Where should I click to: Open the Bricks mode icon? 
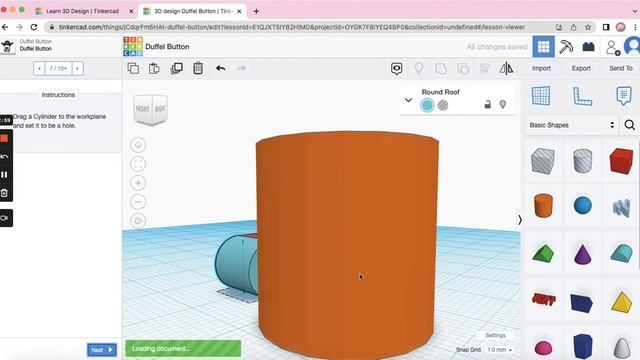pyautogui.click(x=588, y=47)
